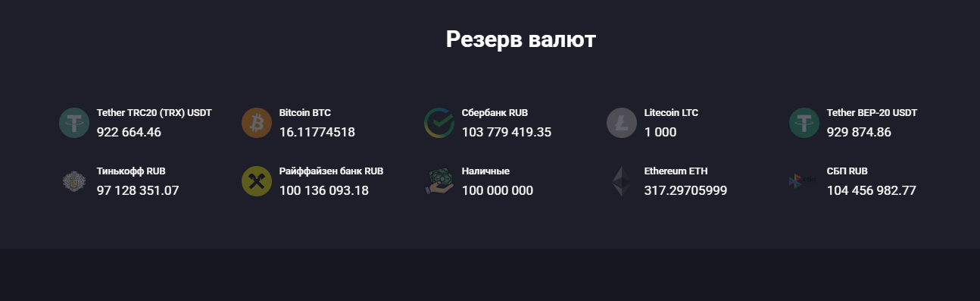Select the Райффайзен банк yellow icon

point(257,181)
